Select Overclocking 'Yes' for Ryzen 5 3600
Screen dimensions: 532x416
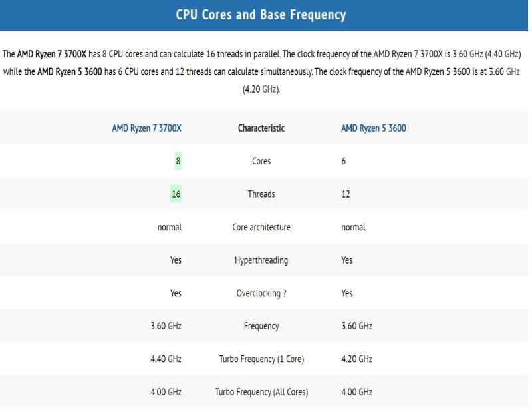(346, 293)
